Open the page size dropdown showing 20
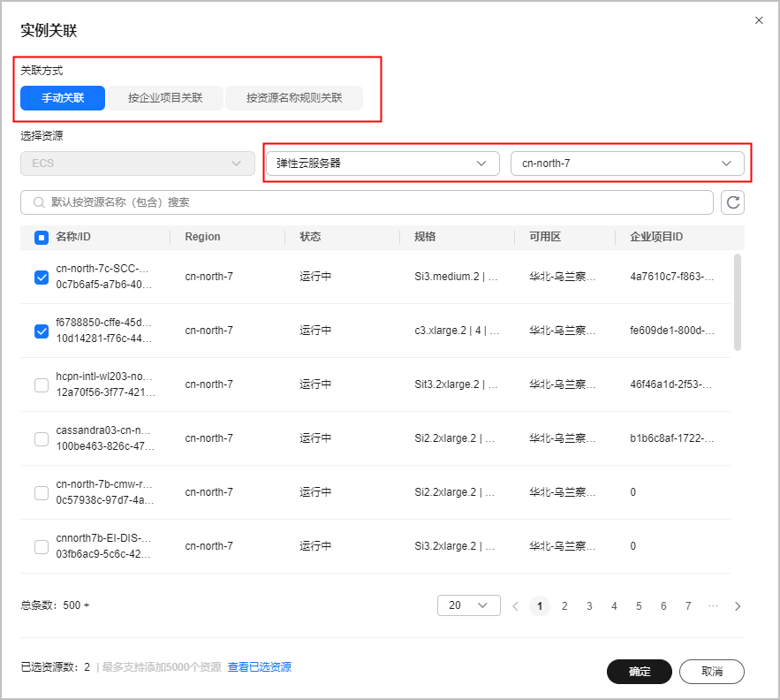The height and width of the screenshot is (700, 780). pos(468,605)
